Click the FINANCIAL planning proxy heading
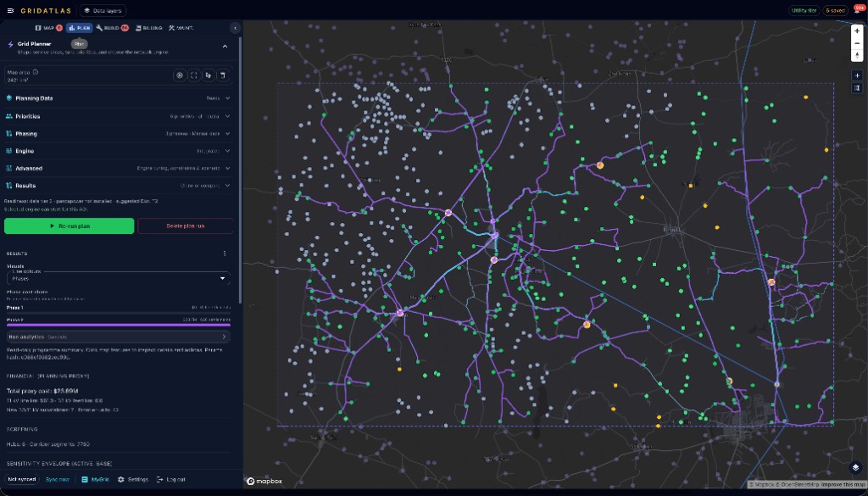868x496 pixels. [x=48, y=376]
